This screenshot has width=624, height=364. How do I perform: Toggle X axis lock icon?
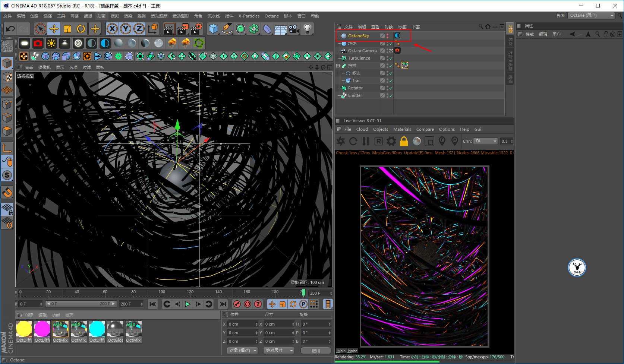[x=112, y=29]
